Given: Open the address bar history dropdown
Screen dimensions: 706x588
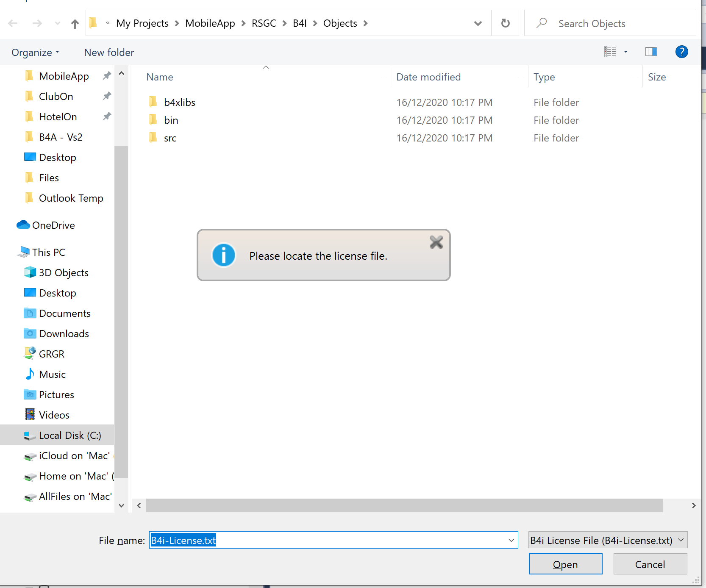Looking at the screenshot, I should pyautogui.click(x=478, y=24).
